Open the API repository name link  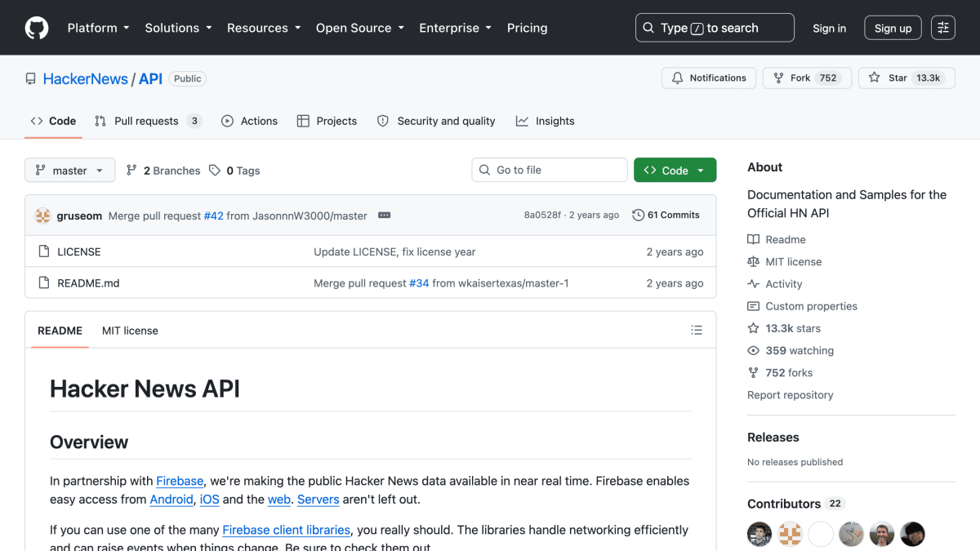[150, 78]
